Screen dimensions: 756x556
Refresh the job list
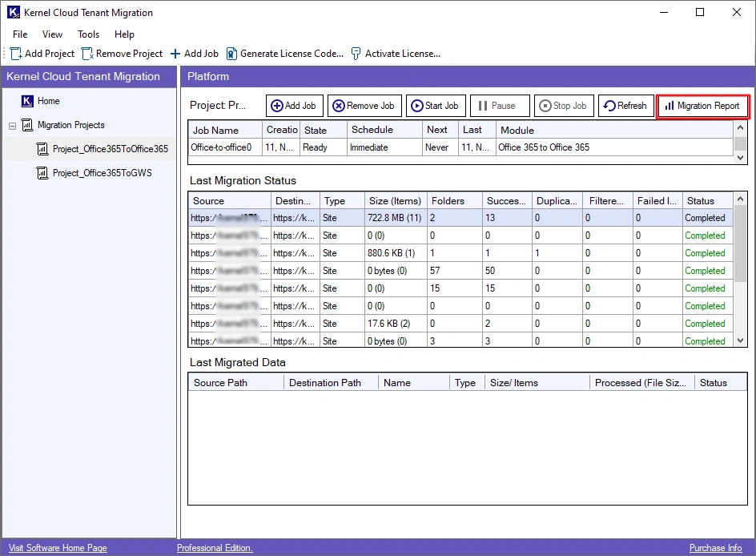(x=625, y=106)
